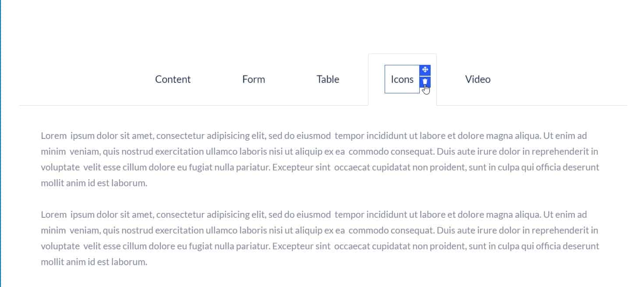This screenshot has height=287, width=644.
Task: Click the first Lorem ipsum paragraph
Action: coord(320,159)
